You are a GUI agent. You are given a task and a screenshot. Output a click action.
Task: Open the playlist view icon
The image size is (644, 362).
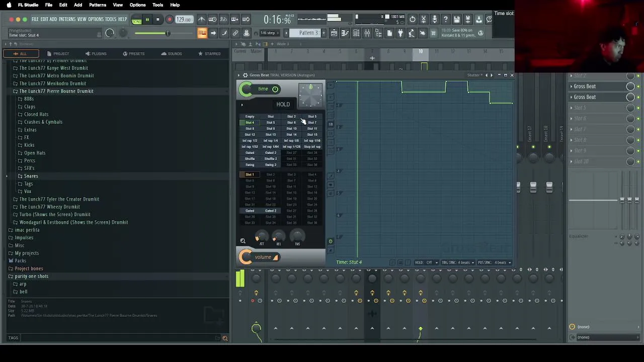(334, 33)
